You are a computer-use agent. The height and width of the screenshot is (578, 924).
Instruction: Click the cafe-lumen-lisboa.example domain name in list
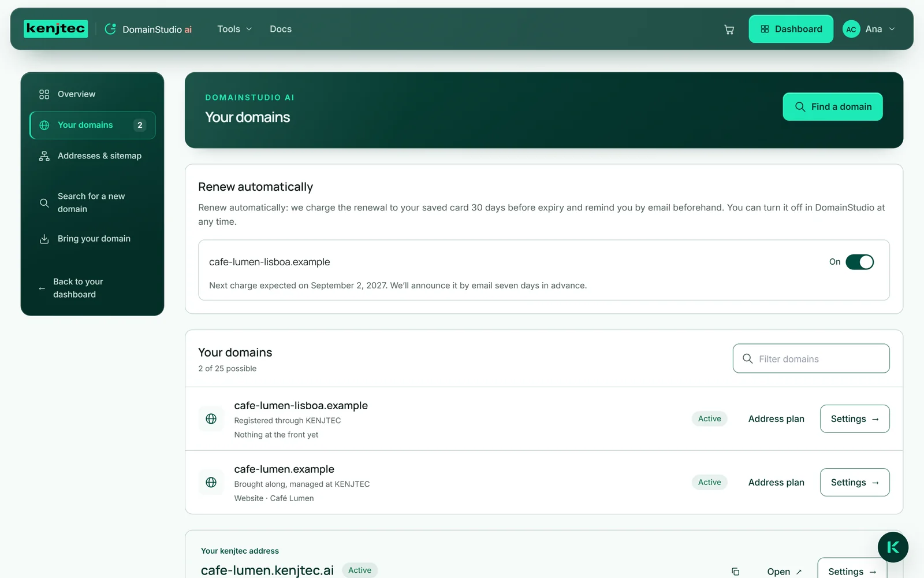301,406
